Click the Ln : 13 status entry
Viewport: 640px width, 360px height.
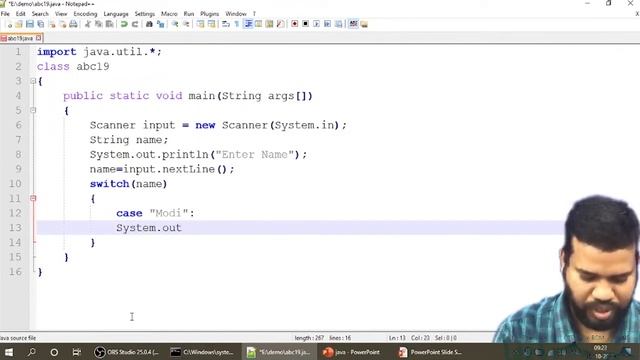[x=397, y=338]
